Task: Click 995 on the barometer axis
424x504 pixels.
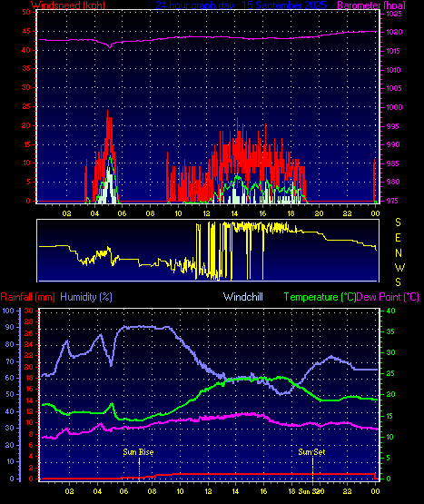Action: [392, 126]
